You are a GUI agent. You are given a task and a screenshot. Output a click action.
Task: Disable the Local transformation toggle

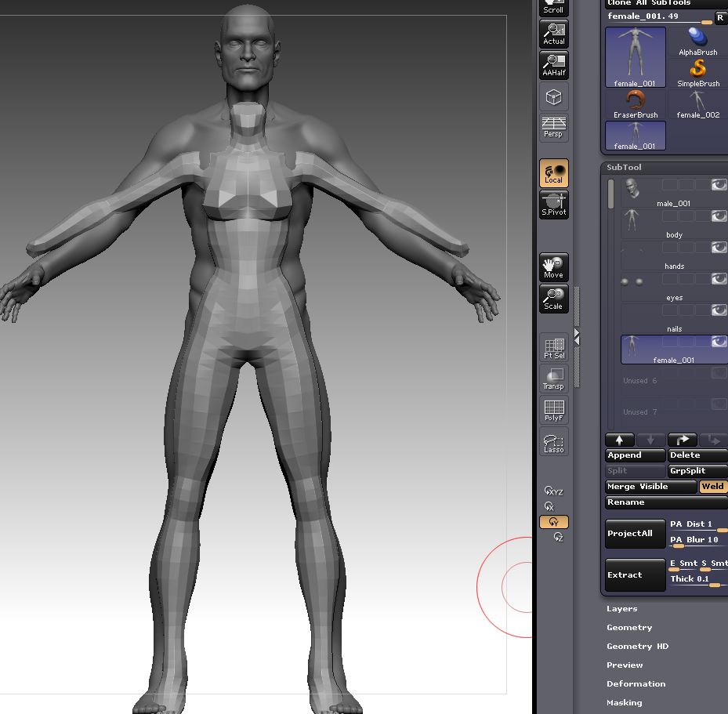coord(553,174)
